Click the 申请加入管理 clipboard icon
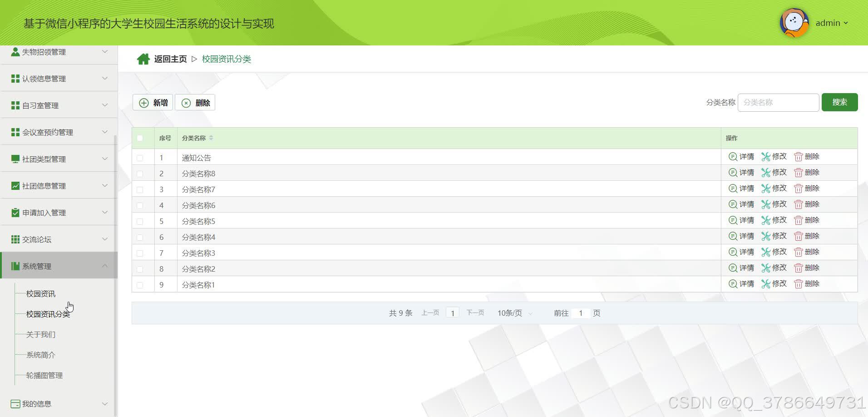The image size is (868, 417). pyautogui.click(x=15, y=213)
